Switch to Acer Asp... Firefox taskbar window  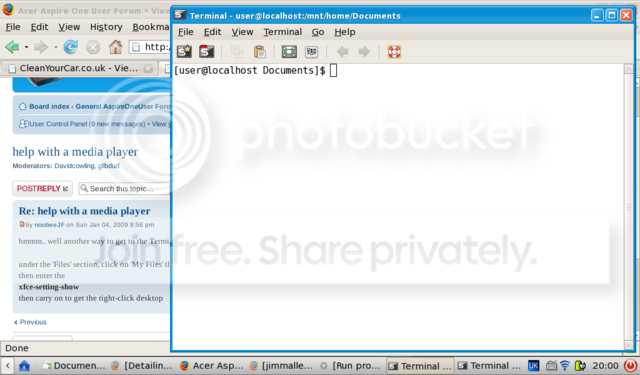coord(211,366)
